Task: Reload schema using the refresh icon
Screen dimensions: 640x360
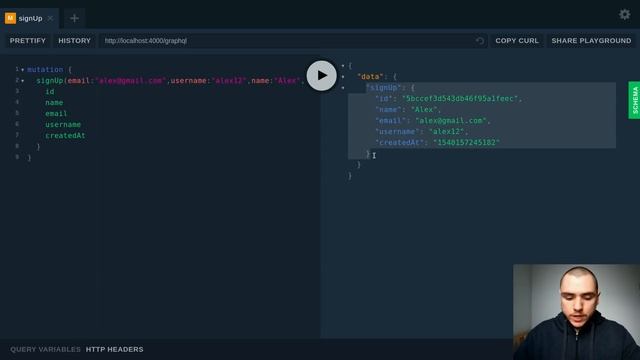Action: (x=480, y=41)
